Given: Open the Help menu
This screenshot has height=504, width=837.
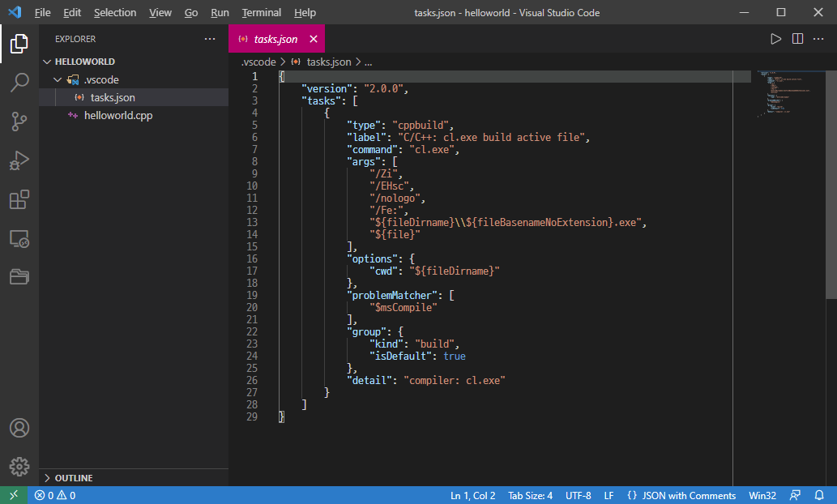Looking at the screenshot, I should [305, 12].
